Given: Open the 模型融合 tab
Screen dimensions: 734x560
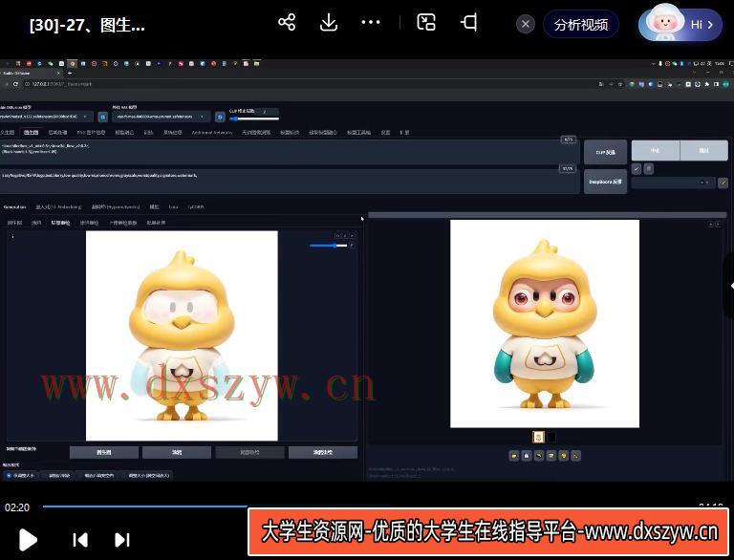Looking at the screenshot, I should click(124, 133).
